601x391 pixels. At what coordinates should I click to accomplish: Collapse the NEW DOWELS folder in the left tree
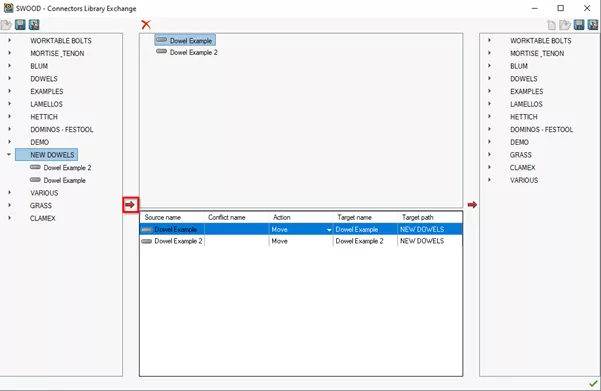[x=9, y=154]
